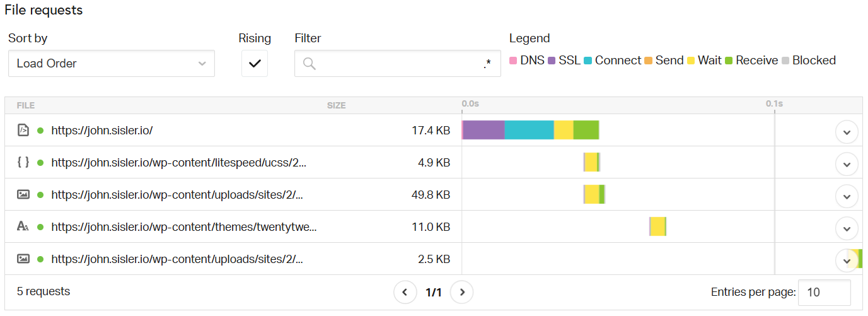The image size is (868, 316).
Task: Expand details for https://john.sisler.io/ request
Action: coord(847,132)
